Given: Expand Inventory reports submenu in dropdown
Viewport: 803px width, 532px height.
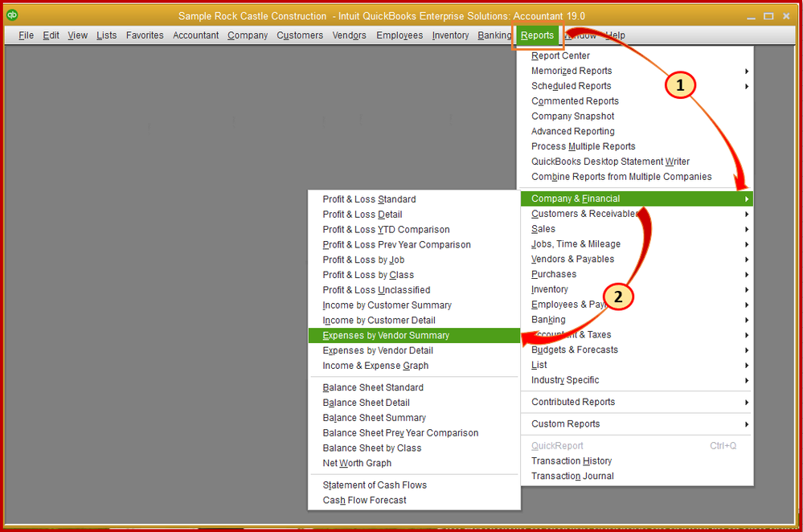Looking at the screenshot, I should (x=637, y=289).
